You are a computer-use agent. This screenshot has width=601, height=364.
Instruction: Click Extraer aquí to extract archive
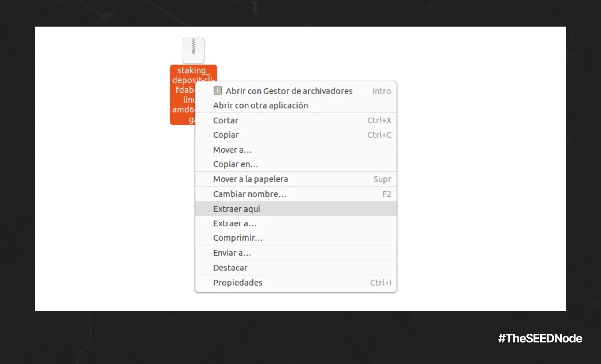coord(237,209)
